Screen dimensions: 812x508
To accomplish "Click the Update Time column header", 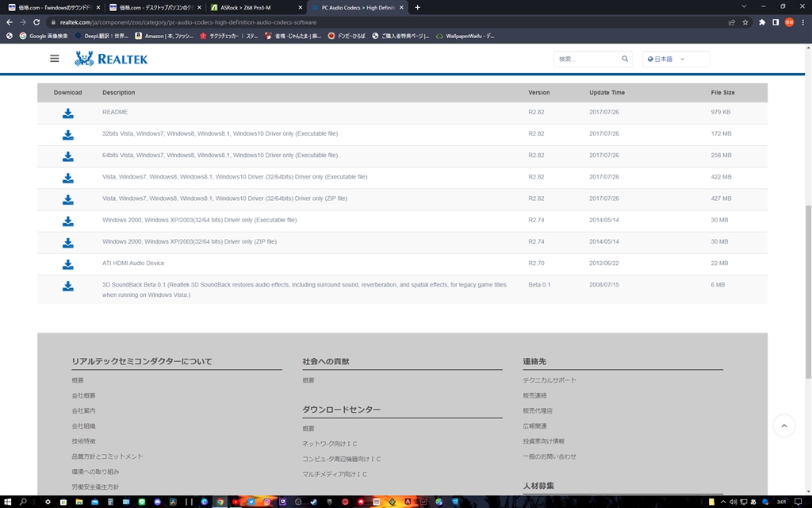I will point(607,92).
